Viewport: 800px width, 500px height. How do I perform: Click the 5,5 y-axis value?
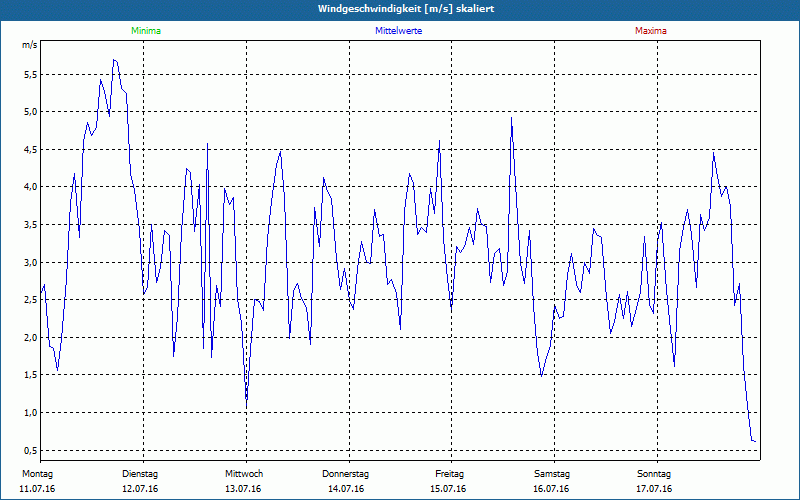coord(30,74)
